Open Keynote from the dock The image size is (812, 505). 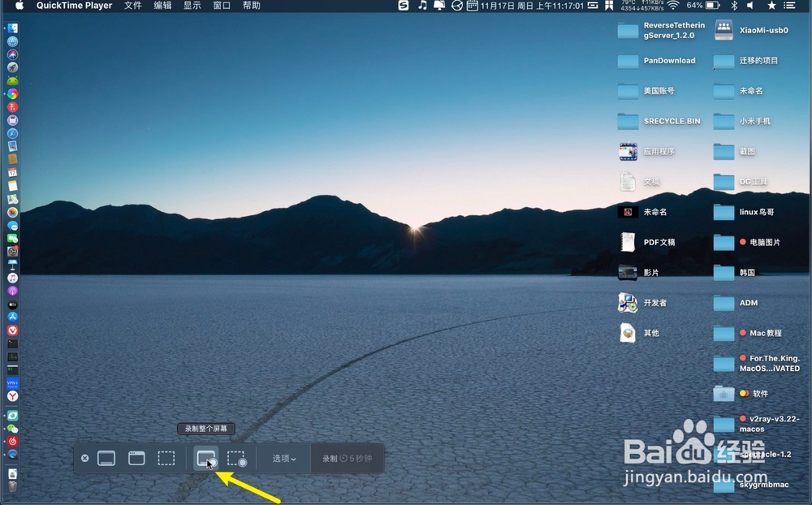tap(12, 265)
